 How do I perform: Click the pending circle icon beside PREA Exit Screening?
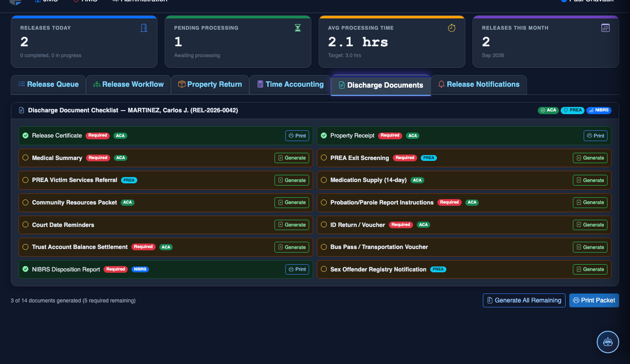click(324, 158)
